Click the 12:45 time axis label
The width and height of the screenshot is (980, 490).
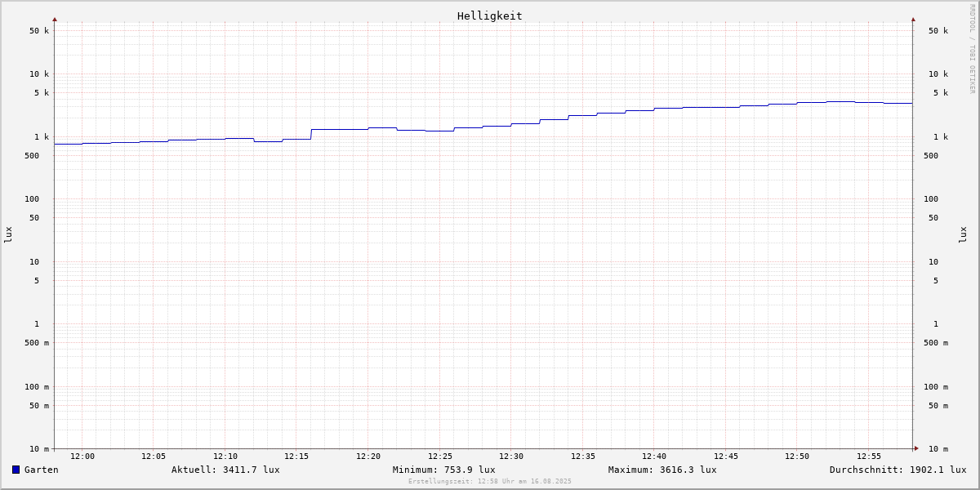[726, 457]
